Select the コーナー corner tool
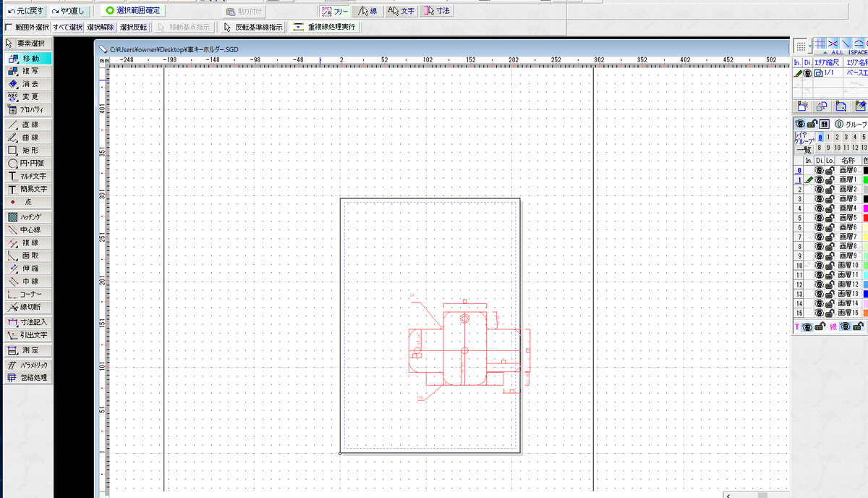Screen dimensions: 868x498 (27, 295)
